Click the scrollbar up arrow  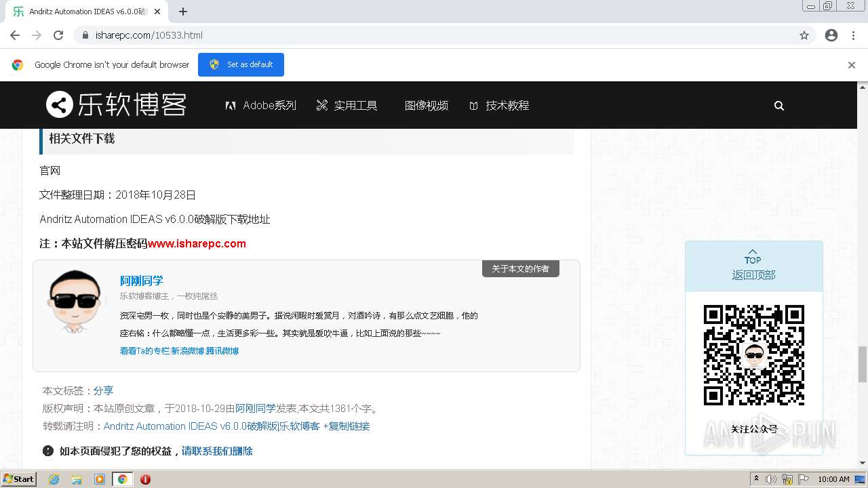tap(863, 87)
